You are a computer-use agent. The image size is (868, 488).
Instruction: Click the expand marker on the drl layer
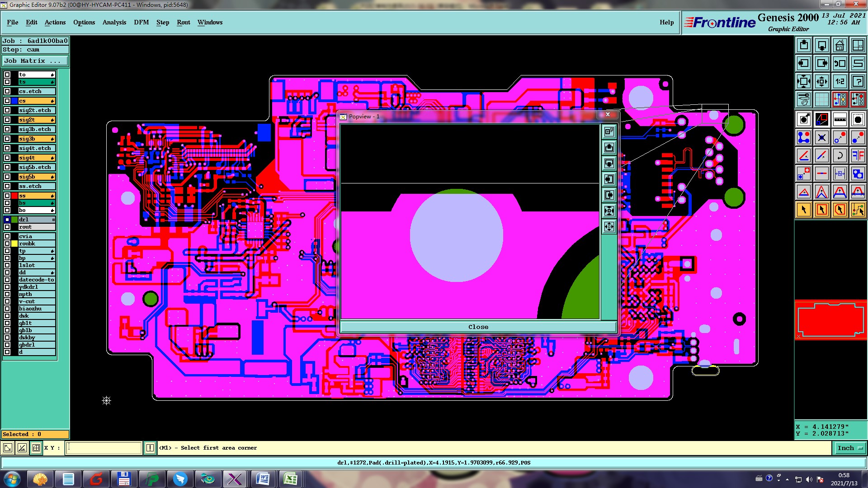pyautogui.click(x=53, y=220)
